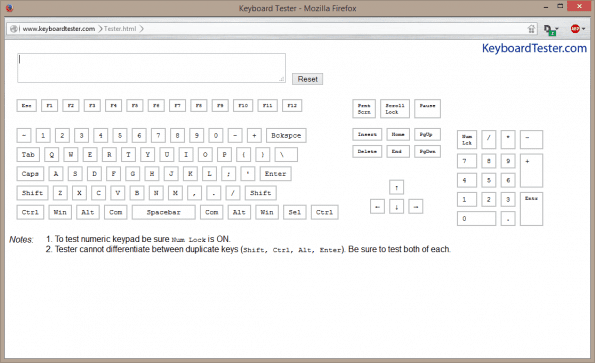
Task: Click the numpad asterisk key
Action: coord(508,140)
